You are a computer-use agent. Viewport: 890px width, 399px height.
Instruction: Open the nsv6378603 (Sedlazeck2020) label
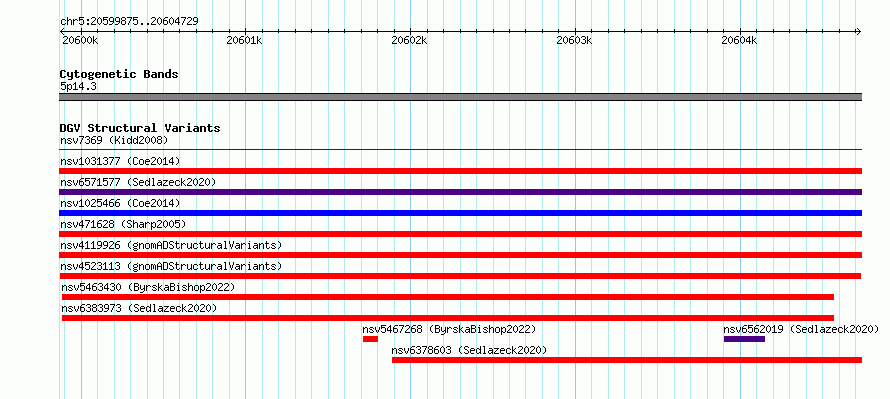469,350
